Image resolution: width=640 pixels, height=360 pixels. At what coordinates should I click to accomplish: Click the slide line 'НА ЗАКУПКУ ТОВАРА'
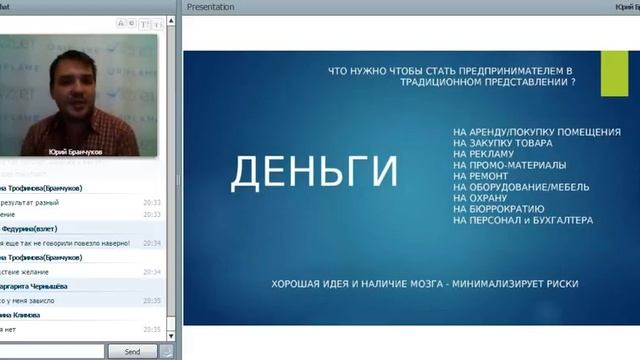[x=503, y=143]
